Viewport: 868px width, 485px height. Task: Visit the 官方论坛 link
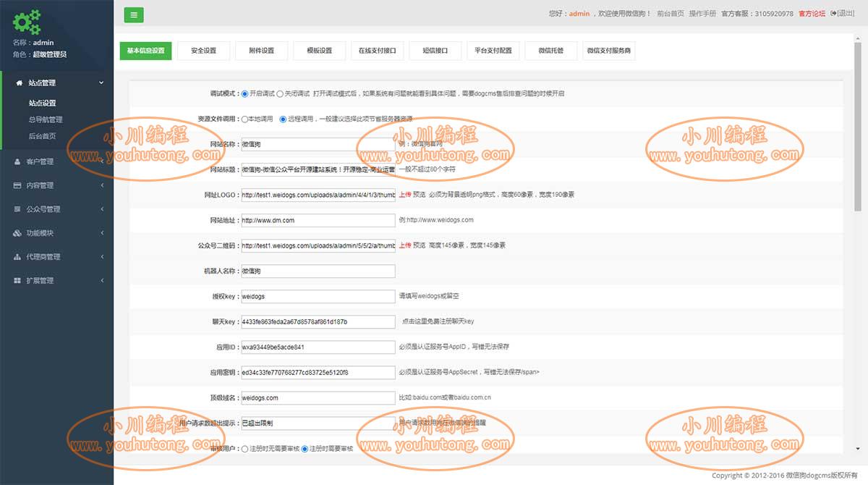pos(812,14)
